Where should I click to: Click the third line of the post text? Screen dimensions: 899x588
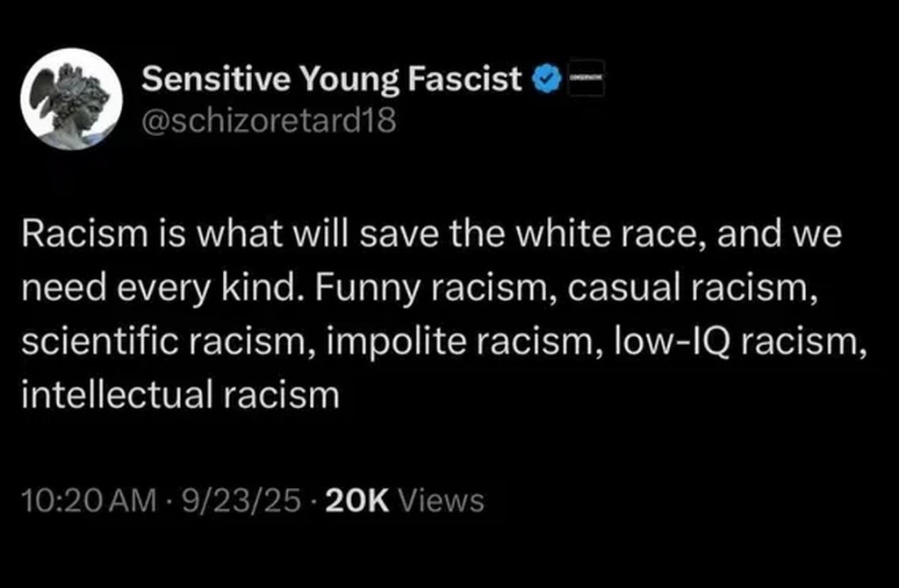click(x=443, y=343)
